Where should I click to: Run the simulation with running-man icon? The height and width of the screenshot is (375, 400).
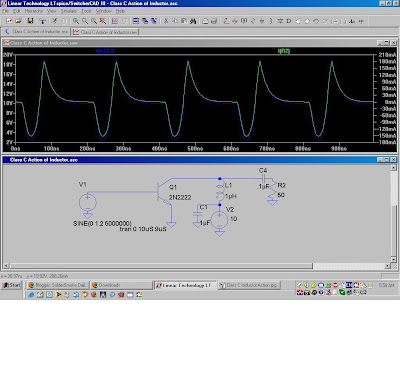(55, 21)
